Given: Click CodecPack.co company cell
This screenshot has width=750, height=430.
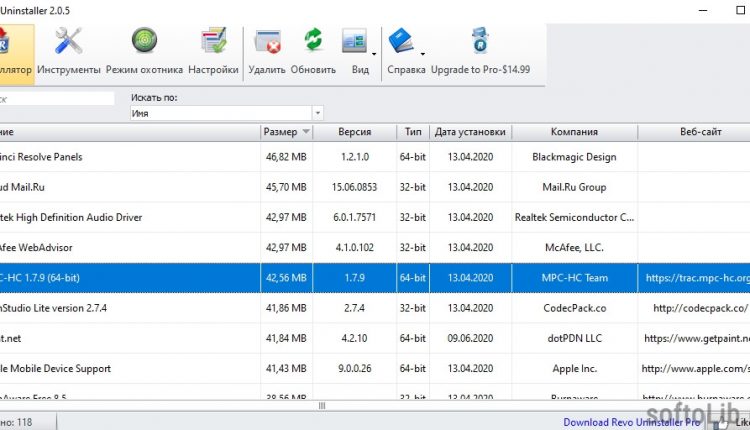Looking at the screenshot, I should pos(574,308).
